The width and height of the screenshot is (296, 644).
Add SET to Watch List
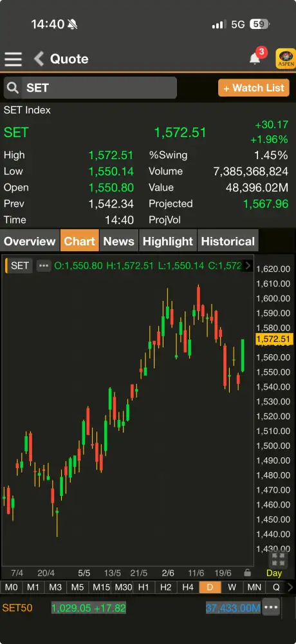(254, 88)
